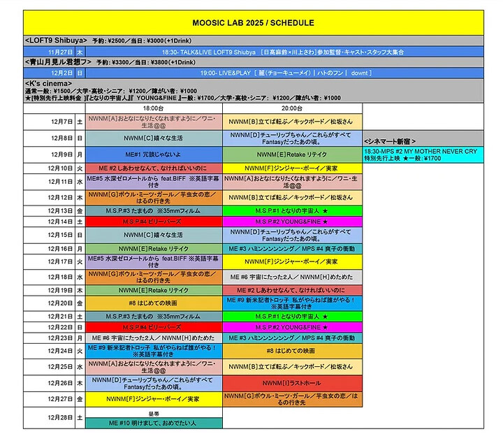Click NWNM[C] in the 12月15日 row
This screenshot has height=448, width=503.
[x=154, y=236]
